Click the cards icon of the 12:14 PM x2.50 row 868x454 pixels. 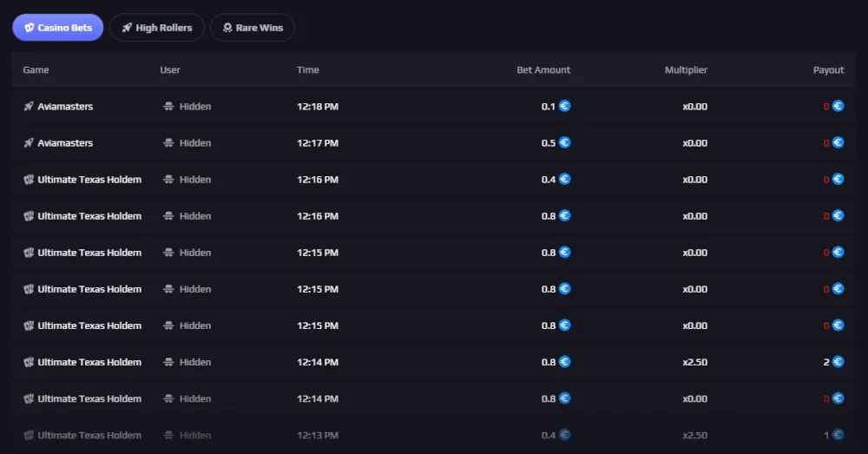pos(29,362)
